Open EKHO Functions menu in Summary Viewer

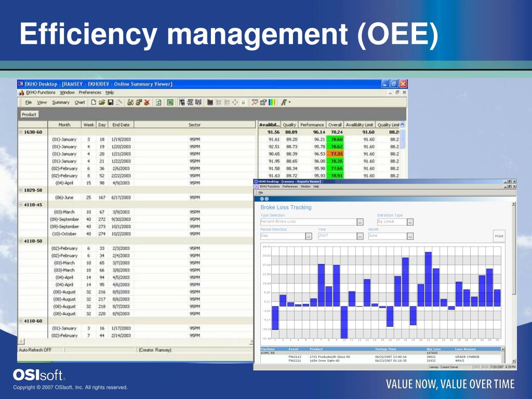click(x=41, y=92)
